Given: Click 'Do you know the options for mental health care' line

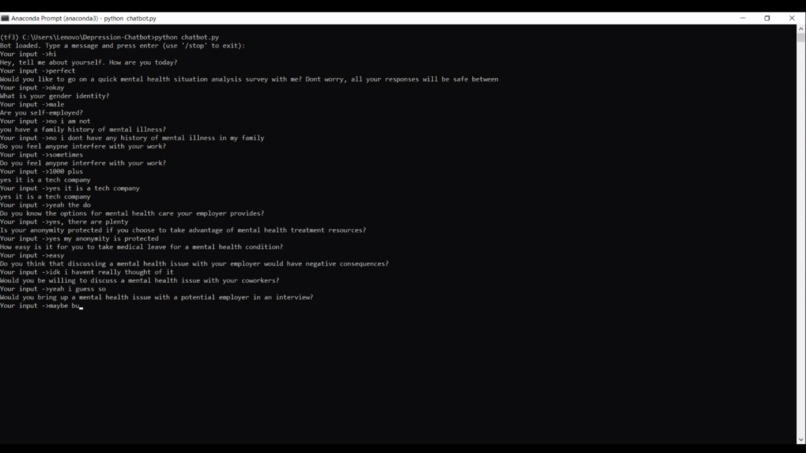Looking at the screenshot, I should [x=132, y=213].
